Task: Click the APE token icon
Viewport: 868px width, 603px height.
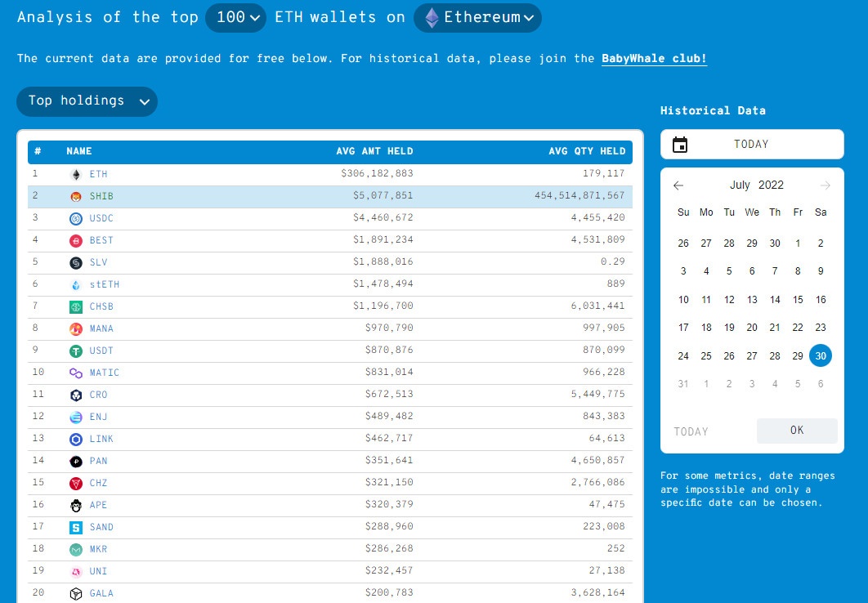Action: [x=76, y=505]
